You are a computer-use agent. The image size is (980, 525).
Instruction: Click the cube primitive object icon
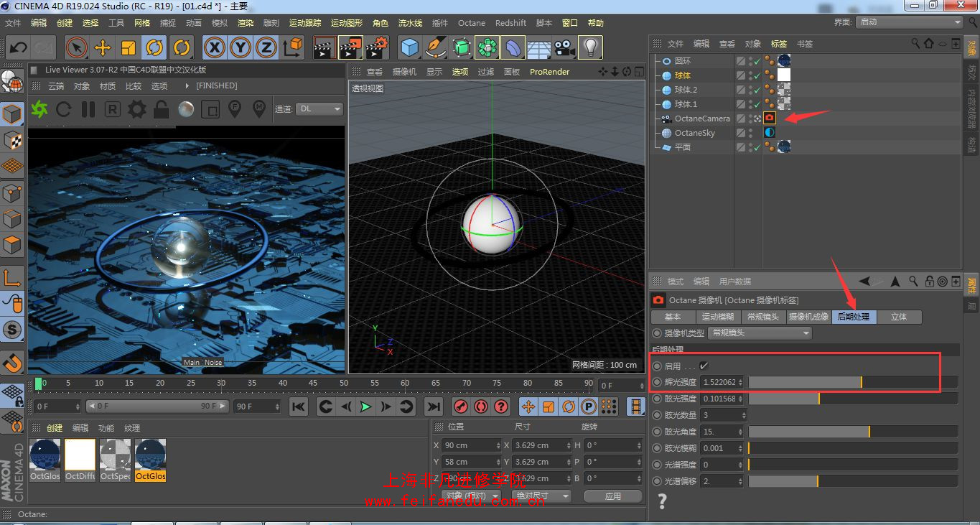410,48
